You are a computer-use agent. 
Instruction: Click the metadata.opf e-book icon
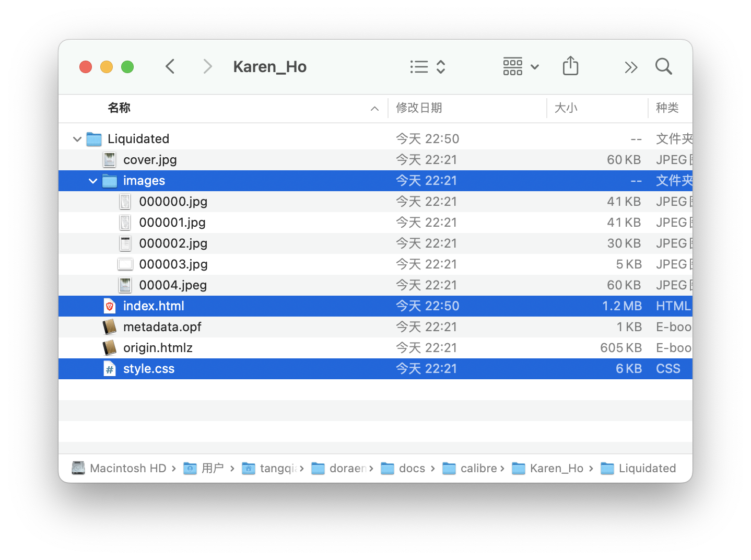[109, 326]
